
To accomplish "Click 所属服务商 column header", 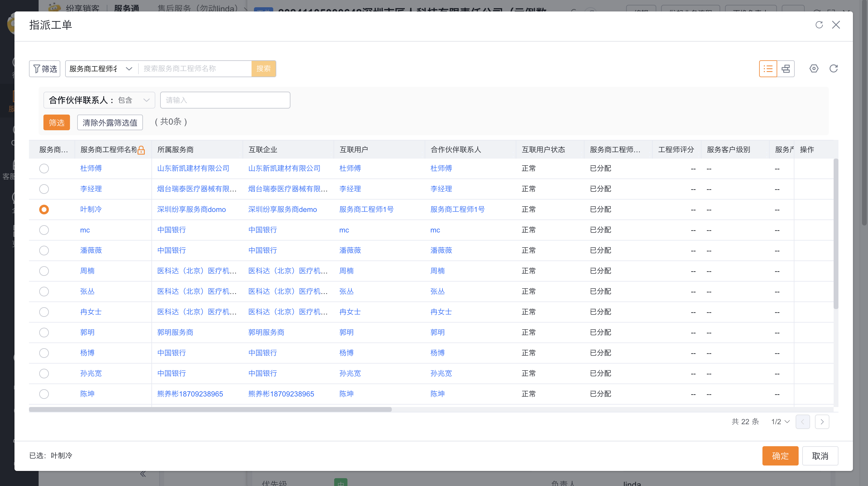I will 175,150.
